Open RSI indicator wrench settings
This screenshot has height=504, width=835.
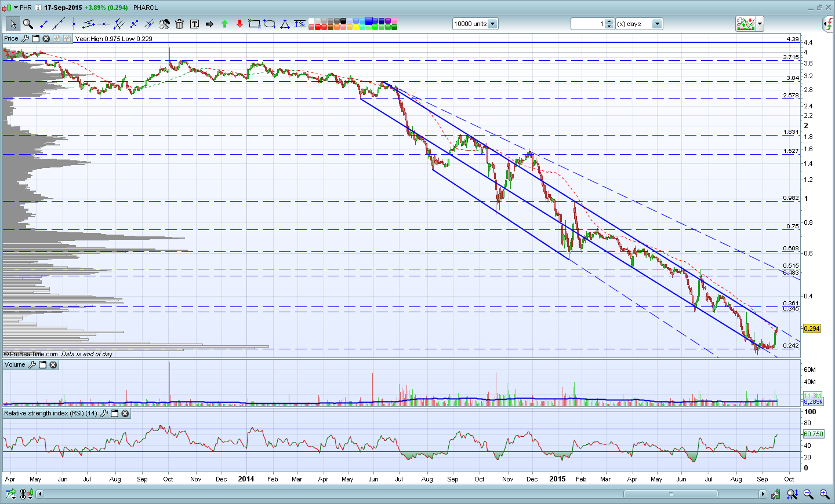point(104,414)
